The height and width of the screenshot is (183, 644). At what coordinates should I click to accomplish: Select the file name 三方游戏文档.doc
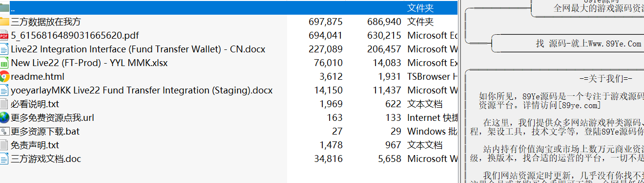pyautogui.click(x=46, y=159)
